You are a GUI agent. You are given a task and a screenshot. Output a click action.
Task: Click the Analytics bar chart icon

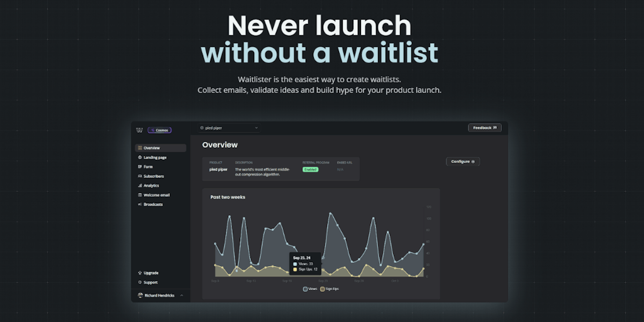click(140, 186)
